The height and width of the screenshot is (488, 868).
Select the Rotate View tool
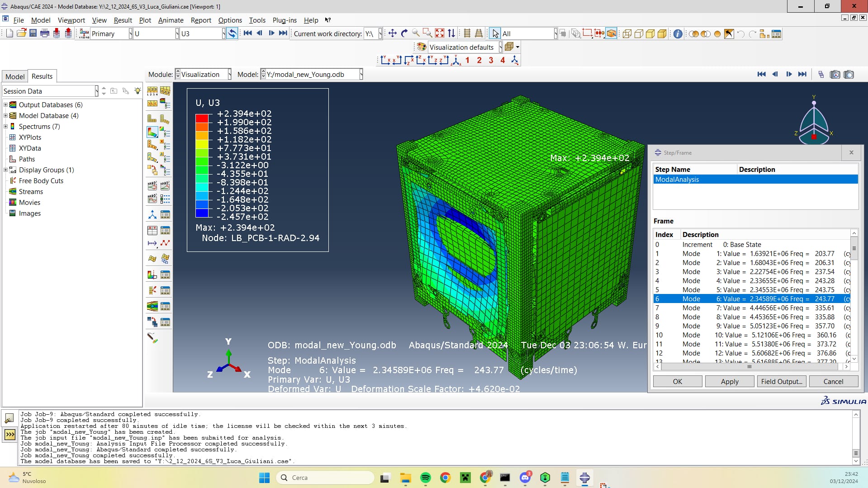coord(404,33)
